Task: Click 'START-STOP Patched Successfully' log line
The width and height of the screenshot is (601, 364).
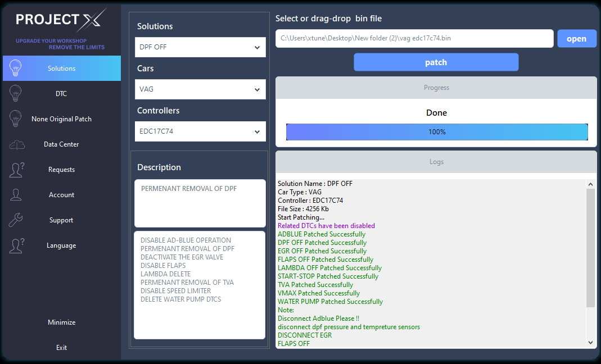Action: (328, 276)
